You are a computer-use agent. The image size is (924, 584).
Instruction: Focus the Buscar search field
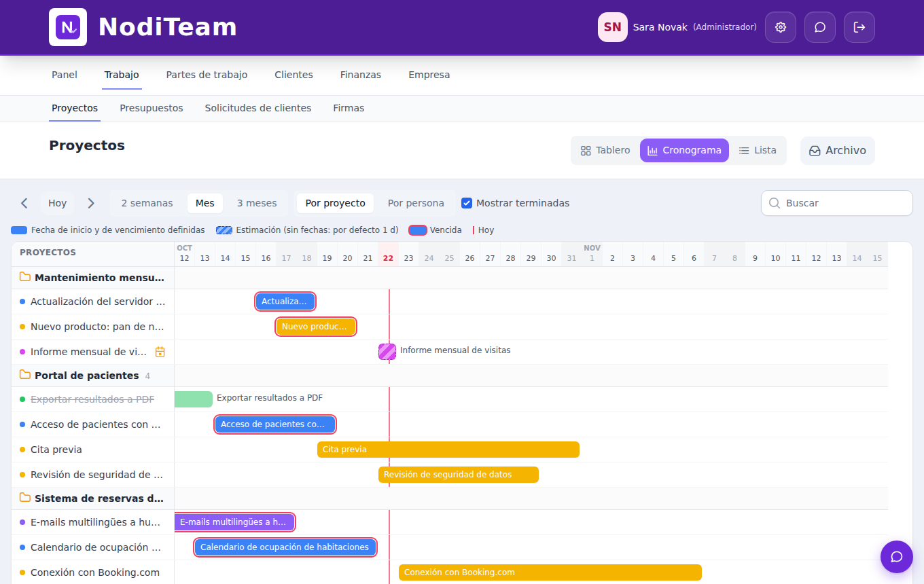(x=837, y=203)
